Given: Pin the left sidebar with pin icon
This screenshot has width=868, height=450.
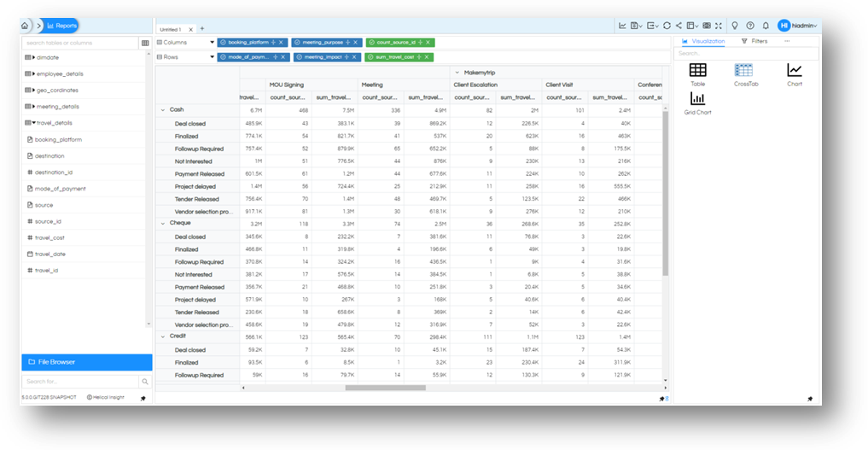Looking at the screenshot, I should coord(143,398).
